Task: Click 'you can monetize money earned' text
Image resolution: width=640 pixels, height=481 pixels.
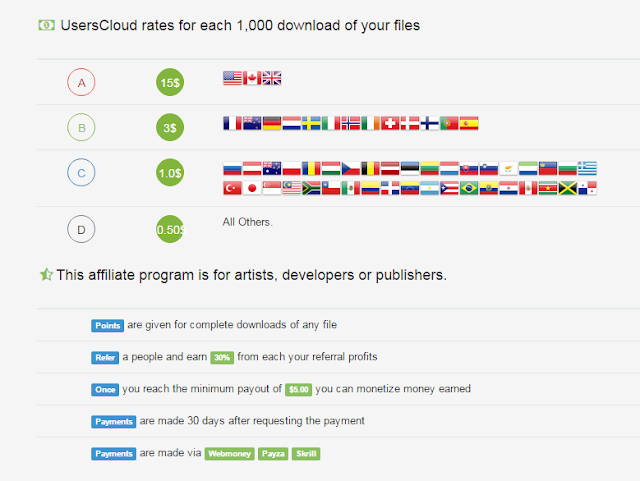Action: [x=393, y=389]
